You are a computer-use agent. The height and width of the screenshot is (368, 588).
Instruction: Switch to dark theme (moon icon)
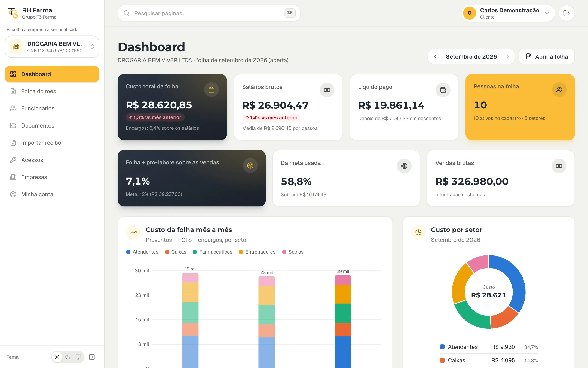point(68,357)
